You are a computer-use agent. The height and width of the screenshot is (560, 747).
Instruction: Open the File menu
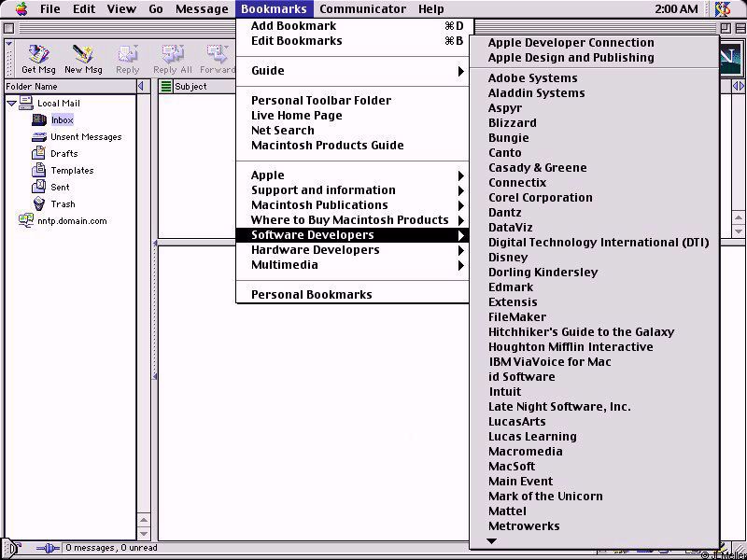pyautogui.click(x=50, y=8)
